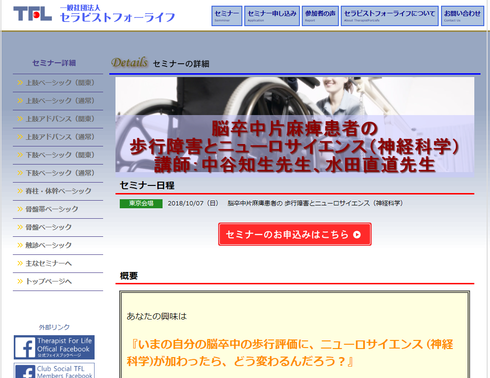Click the セミナー詳細 sidebar heading
Viewport: 490px width, 378px height.
click(54, 63)
